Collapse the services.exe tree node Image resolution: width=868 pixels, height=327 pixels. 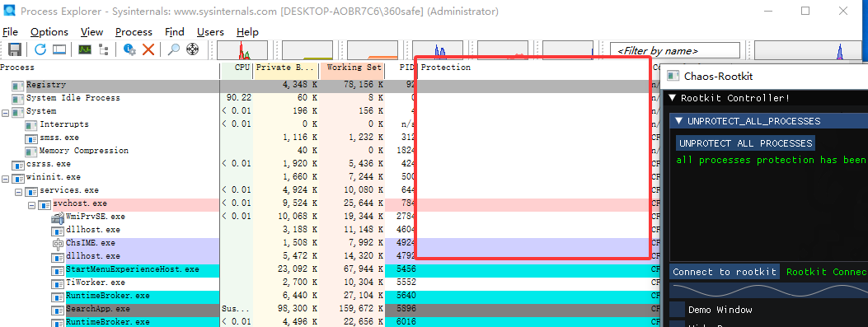[19, 191]
